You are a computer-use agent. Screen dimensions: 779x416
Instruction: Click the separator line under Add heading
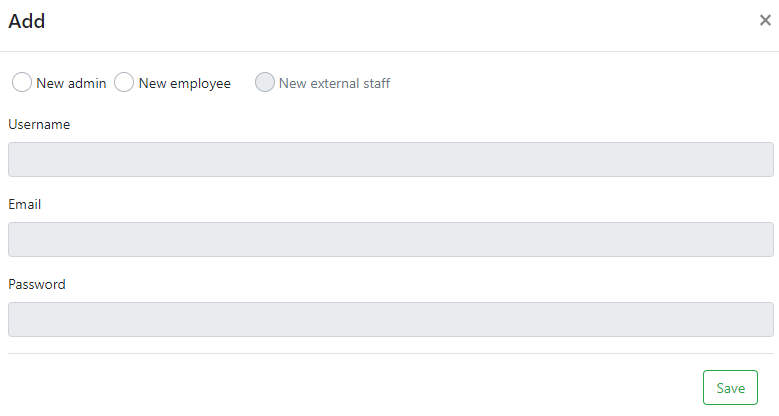point(390,51)
